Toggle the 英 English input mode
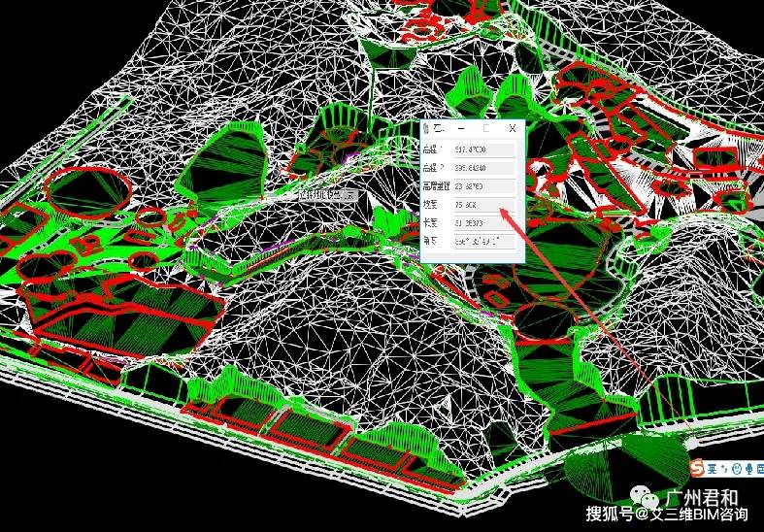The image size is (764, 532). [x=713, y=469]
